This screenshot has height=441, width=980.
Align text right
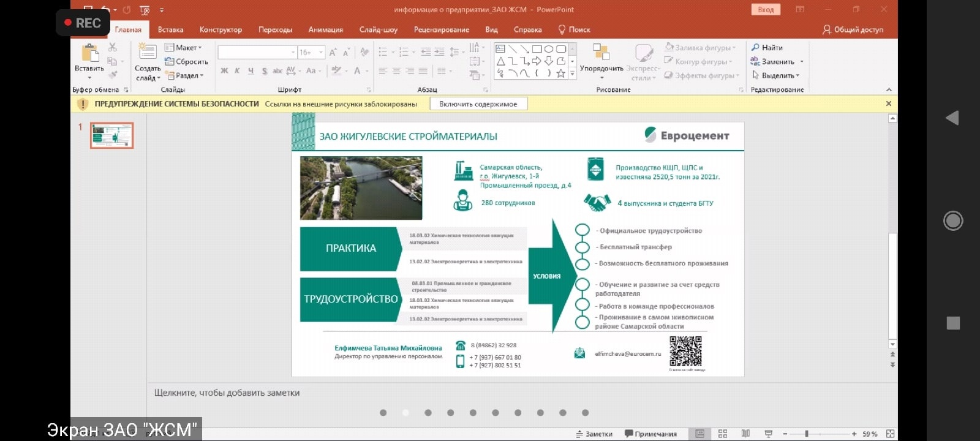(x=410, y=71)
